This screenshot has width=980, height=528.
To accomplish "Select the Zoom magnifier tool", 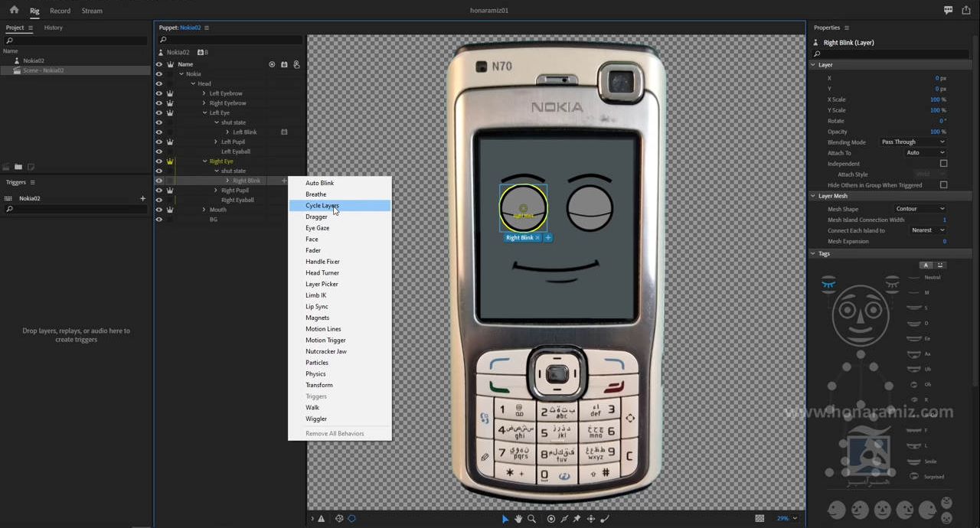I will (x=531, y=518).
